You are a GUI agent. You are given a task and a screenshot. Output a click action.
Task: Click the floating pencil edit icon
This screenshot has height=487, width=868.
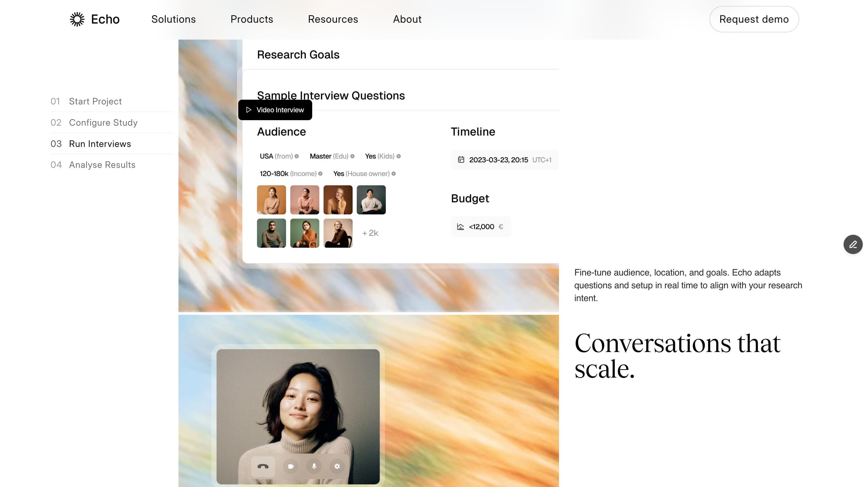click(853, 244)
